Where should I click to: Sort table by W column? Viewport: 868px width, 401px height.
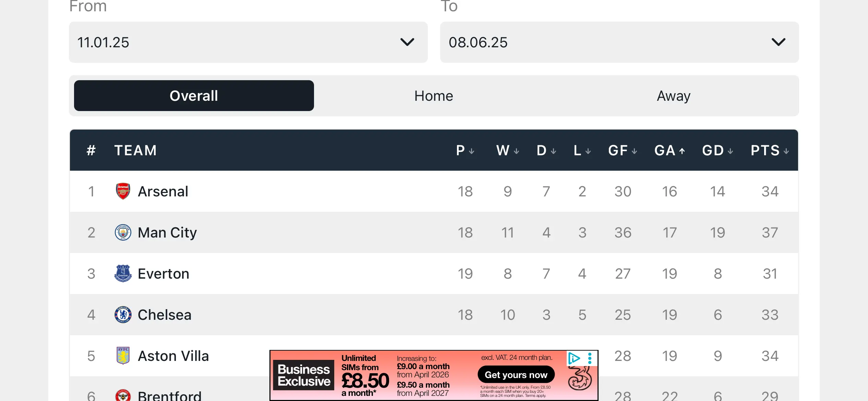point(507,150)
